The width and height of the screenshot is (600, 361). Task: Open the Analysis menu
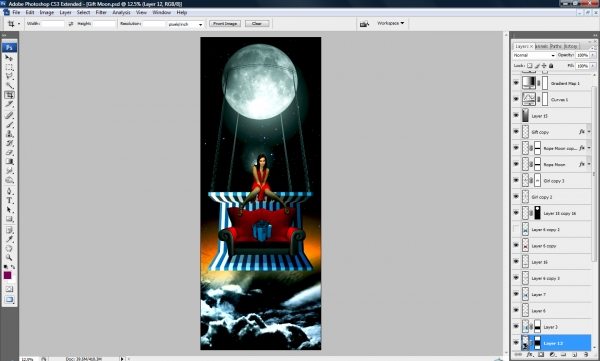tap(121, 13)
